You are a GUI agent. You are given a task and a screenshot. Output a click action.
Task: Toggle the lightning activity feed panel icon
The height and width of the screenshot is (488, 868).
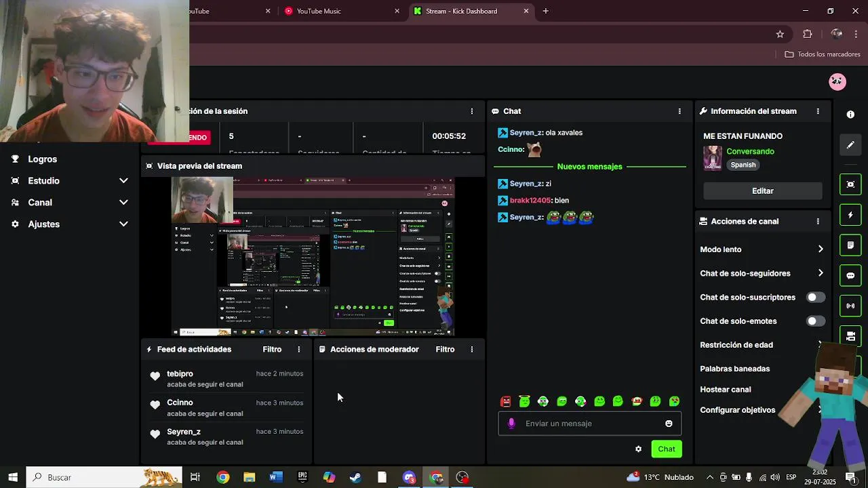[x=850, y=215]
